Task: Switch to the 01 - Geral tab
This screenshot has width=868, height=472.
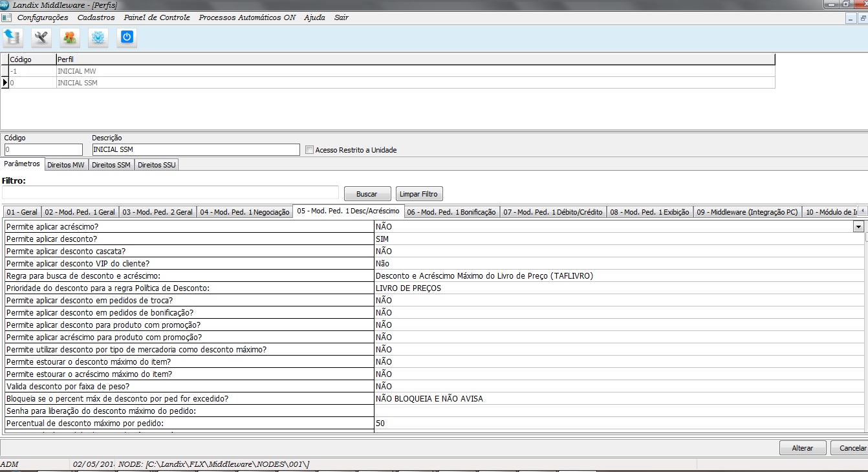Action: coord(23,212)
